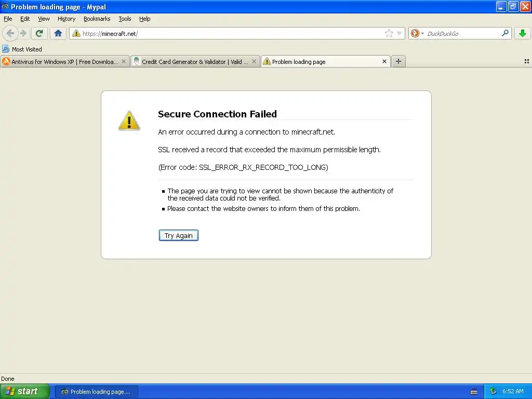This screenshot has width=532, height=399.
Task: Click the 6:52 AM clock
Action: tap(513, 392)
